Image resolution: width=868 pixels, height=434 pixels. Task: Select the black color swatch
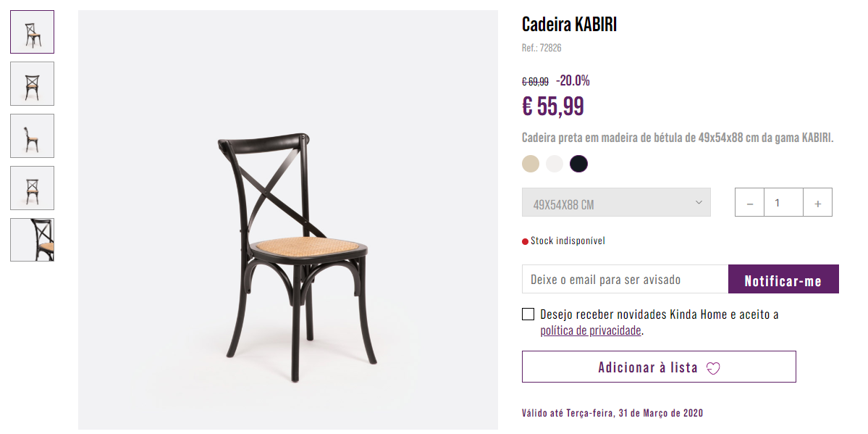(x=578, y=164)
